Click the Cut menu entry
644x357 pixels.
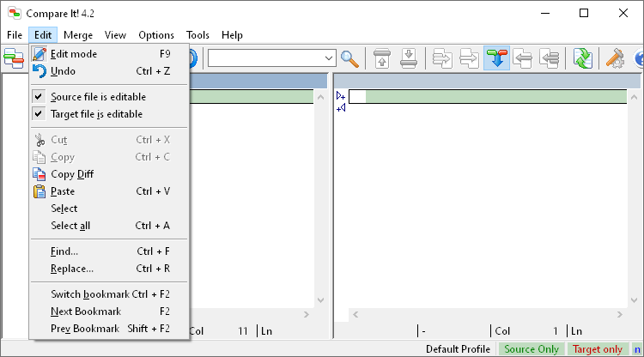(109, 140)
